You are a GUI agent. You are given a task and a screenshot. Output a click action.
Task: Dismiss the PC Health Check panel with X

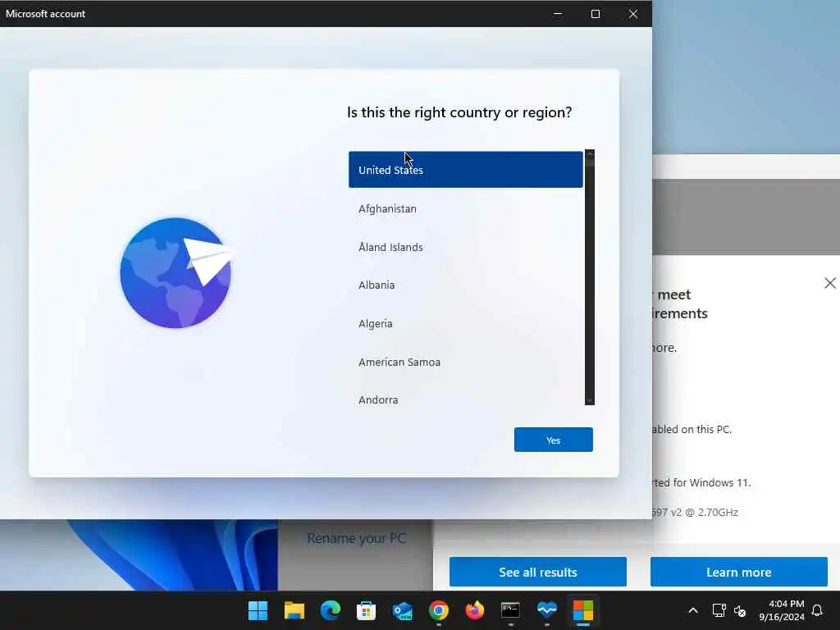[830, 283]
